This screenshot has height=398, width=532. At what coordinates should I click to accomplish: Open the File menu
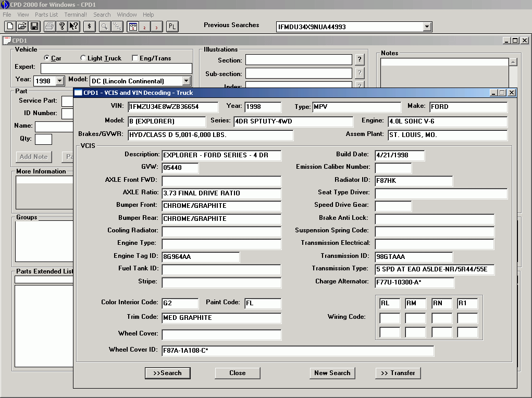7,15
